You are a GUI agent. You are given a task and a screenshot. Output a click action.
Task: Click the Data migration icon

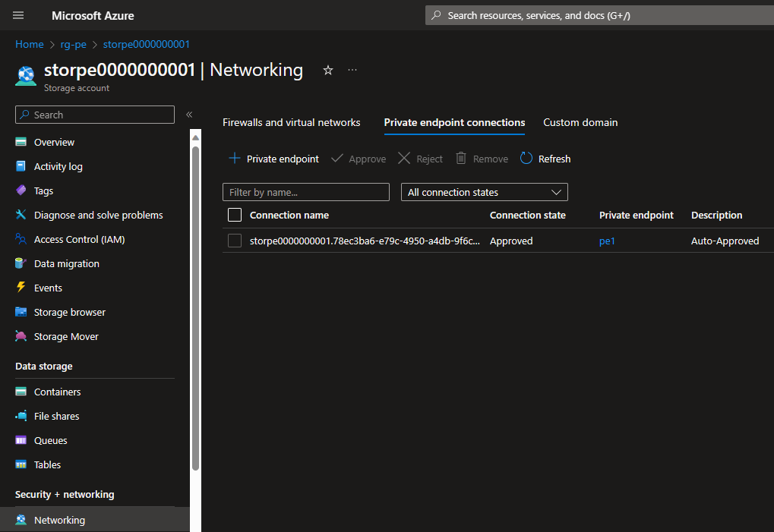(21, 263)
